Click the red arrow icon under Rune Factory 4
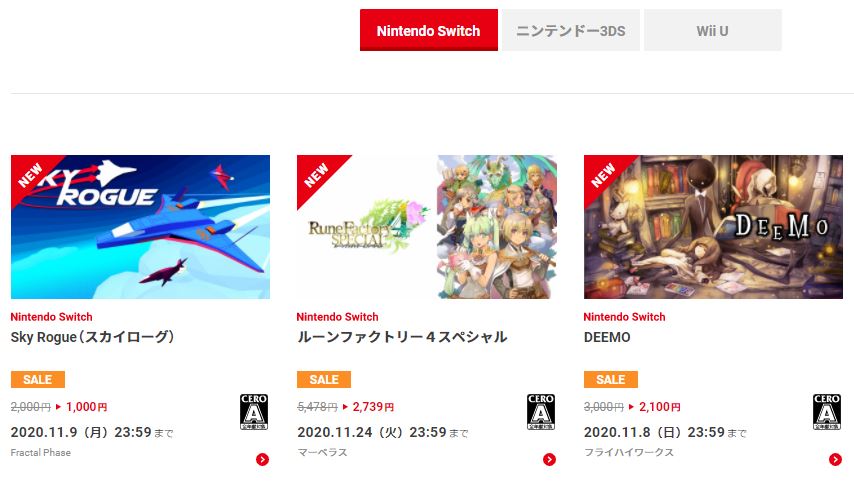This screenshot has width=854, height=497. [549, 459]
